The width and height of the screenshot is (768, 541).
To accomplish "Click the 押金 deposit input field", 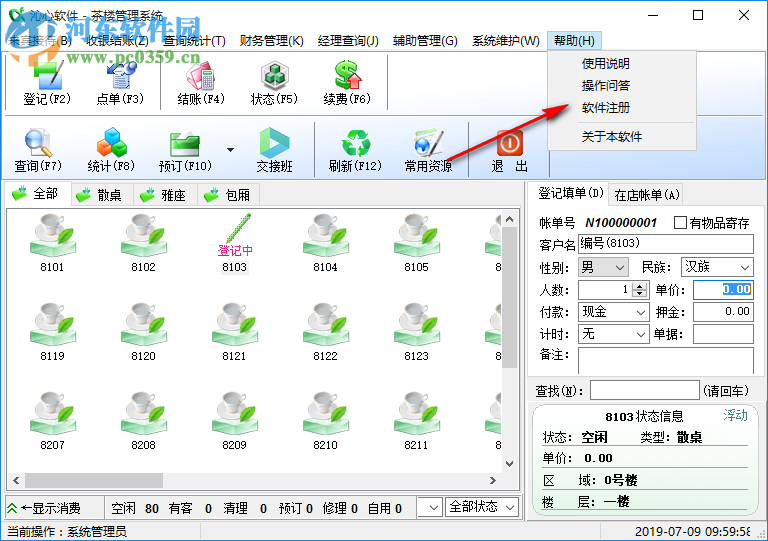I will click(723, 312).
